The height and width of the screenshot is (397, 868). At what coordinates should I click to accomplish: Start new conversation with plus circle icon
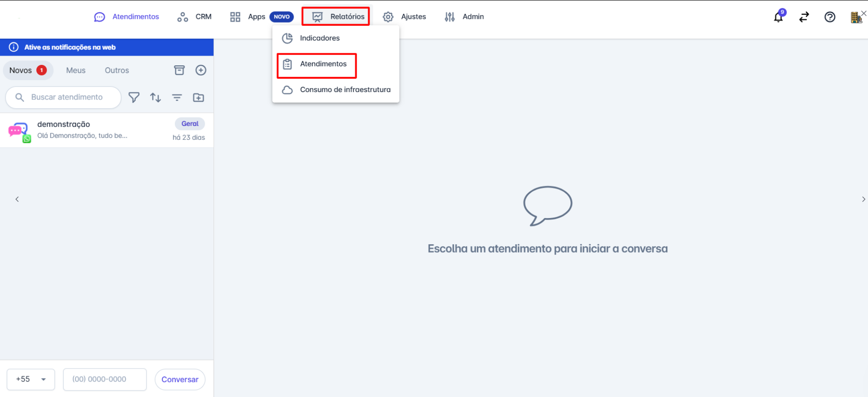[201, 70]
